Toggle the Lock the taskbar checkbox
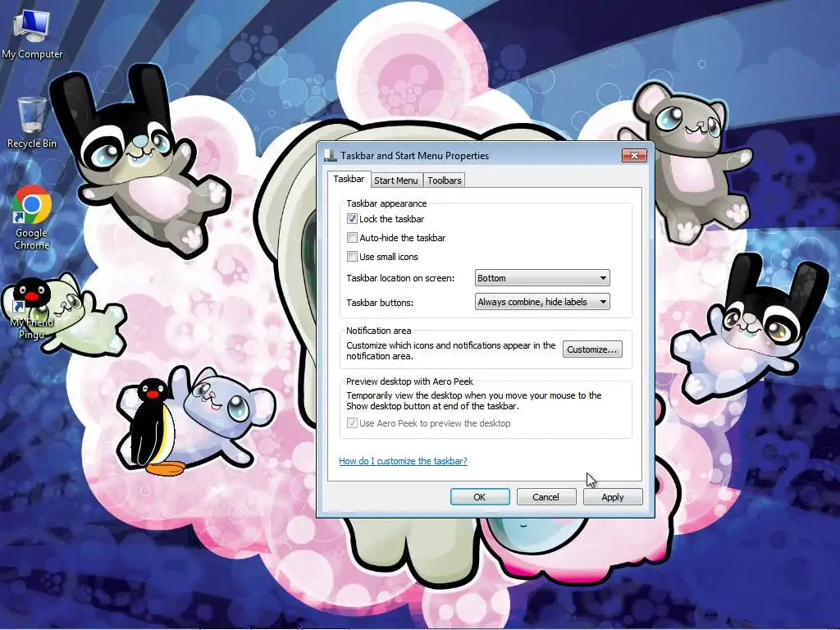The width and height of the screenshot is (840, 630). (352, 218)
